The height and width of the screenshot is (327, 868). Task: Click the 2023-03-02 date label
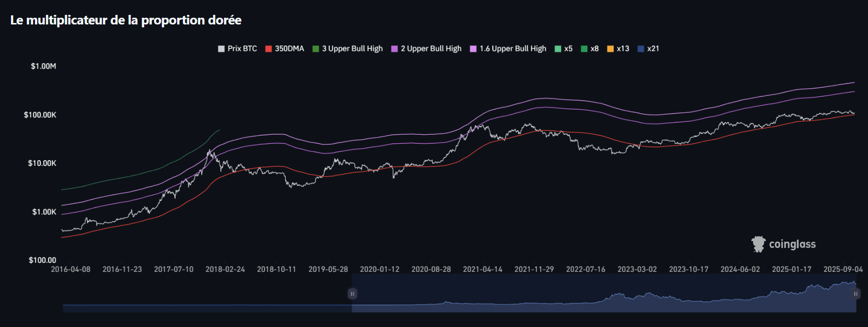(x=637, y=269)
